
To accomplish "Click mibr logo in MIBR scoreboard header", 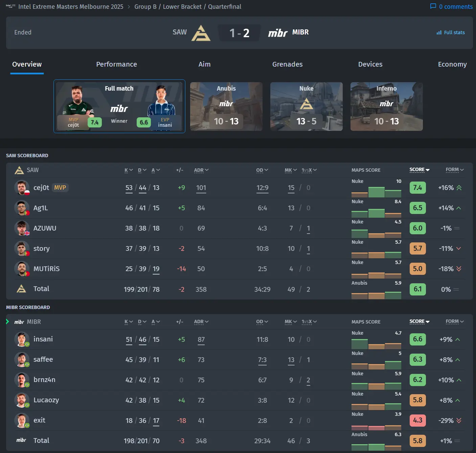I will pyautogui.click(x=19, y=322).
